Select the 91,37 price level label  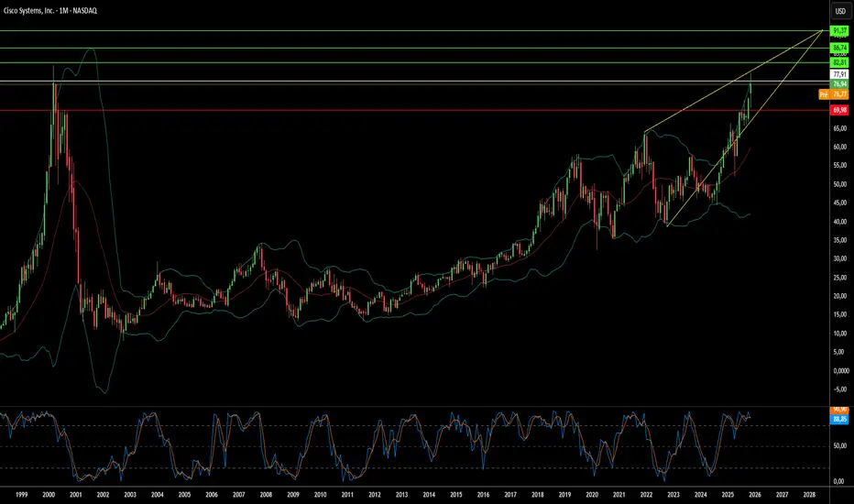pyautogui.click(x=840, y=31)
